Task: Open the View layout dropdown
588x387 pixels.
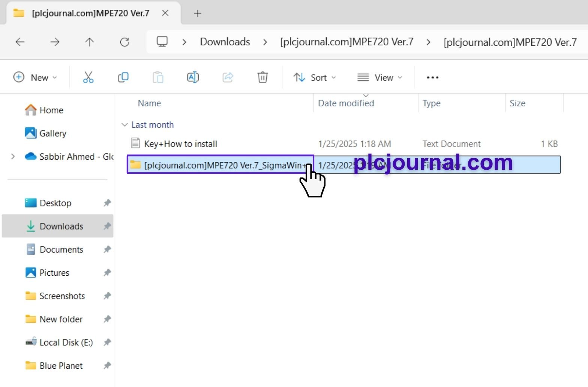Action: [x=379, y=78]
